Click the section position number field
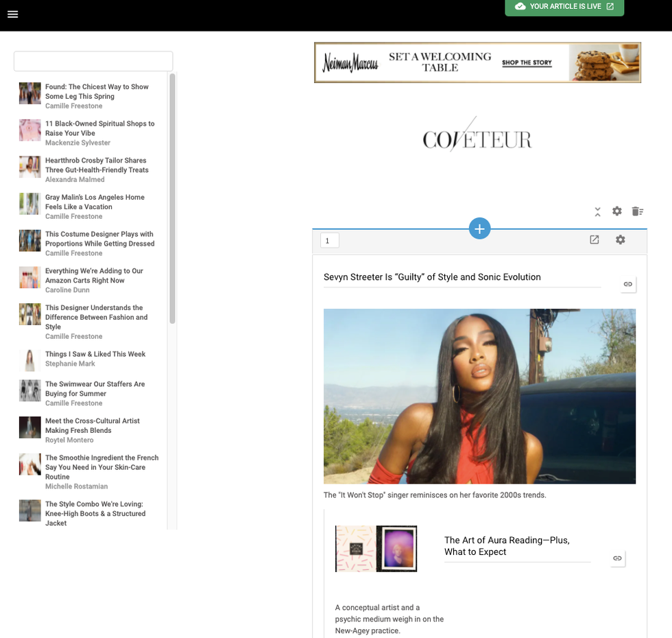Image resolution: width=672 pixels, height=638 pixels. 329,241
